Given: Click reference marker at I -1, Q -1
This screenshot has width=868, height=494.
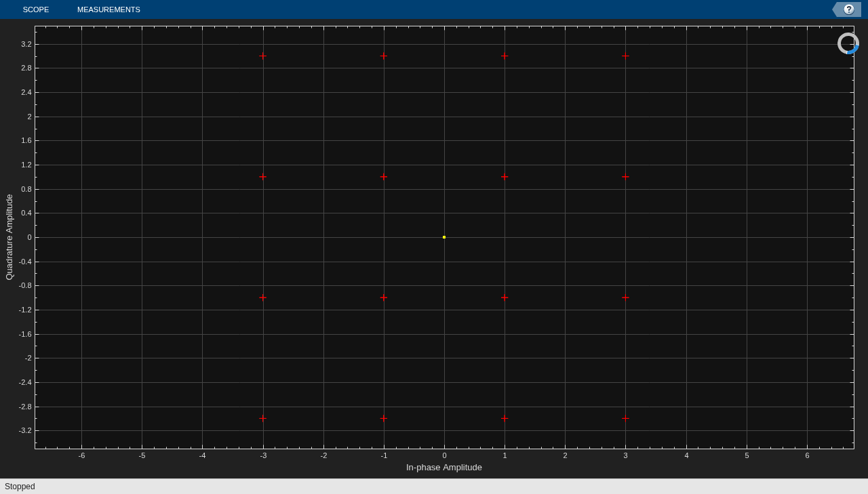Looking at the screenshot, I should [x=384, y=297].
